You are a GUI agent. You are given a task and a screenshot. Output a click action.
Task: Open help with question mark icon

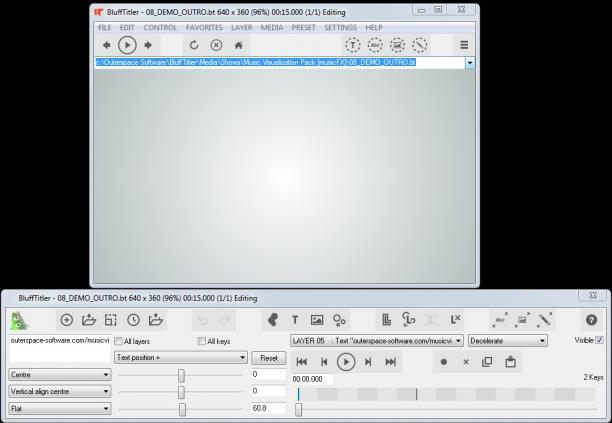click(x=591, y=320)
